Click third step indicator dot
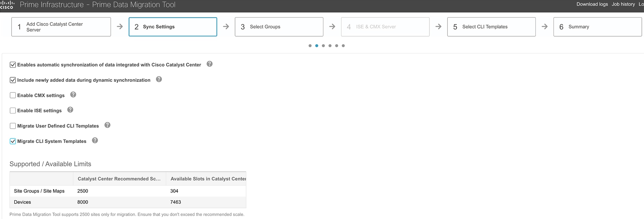The image size is (644, 219). coord(323,46)
